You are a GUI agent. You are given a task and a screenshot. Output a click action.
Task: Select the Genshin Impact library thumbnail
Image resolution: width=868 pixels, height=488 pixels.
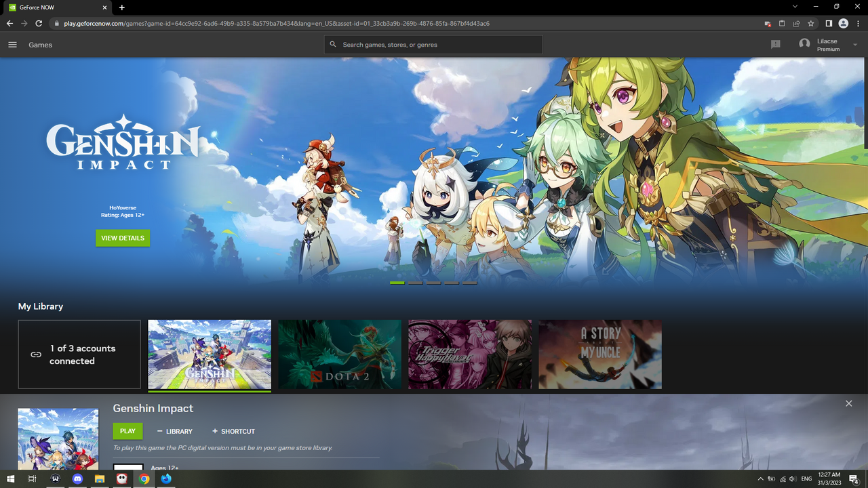pos(210,354)
